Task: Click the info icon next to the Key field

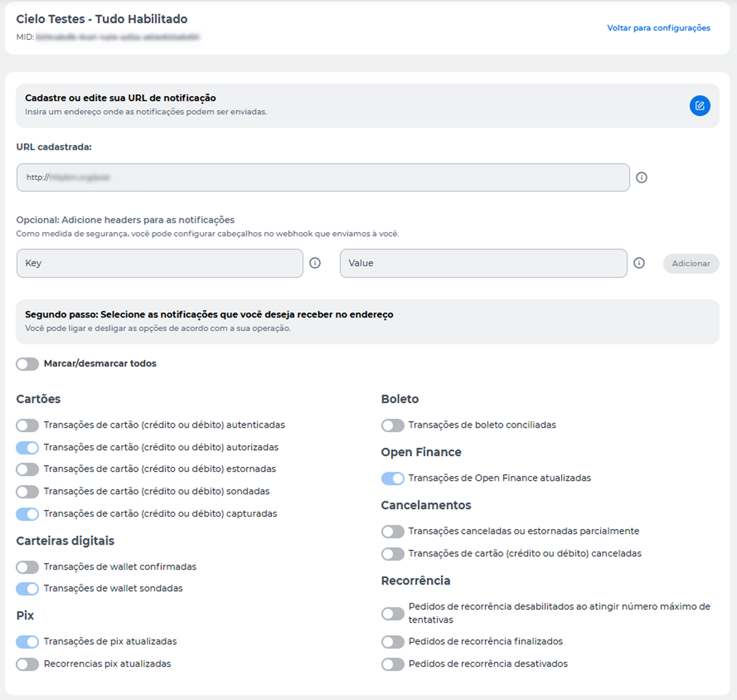Action: [x=315, y=263]
